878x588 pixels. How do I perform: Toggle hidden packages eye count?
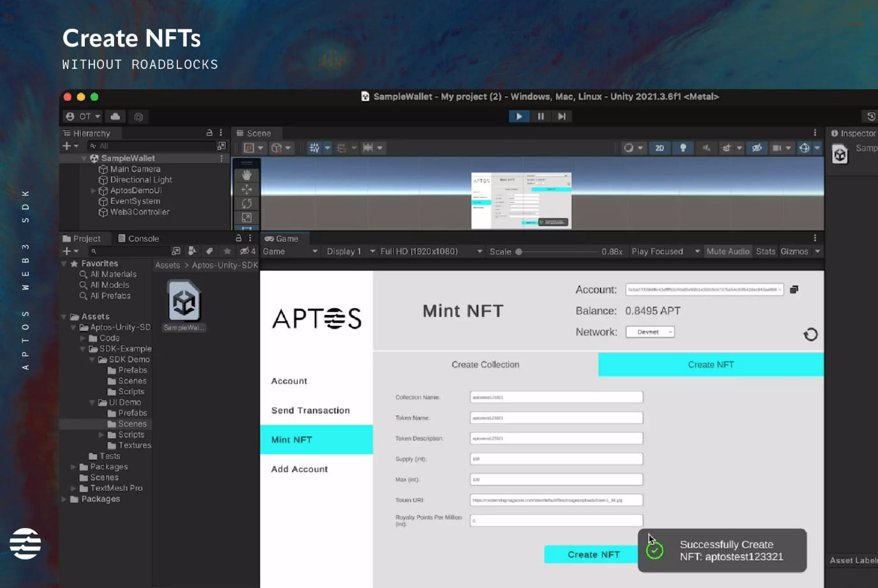(x=247, y=251)
